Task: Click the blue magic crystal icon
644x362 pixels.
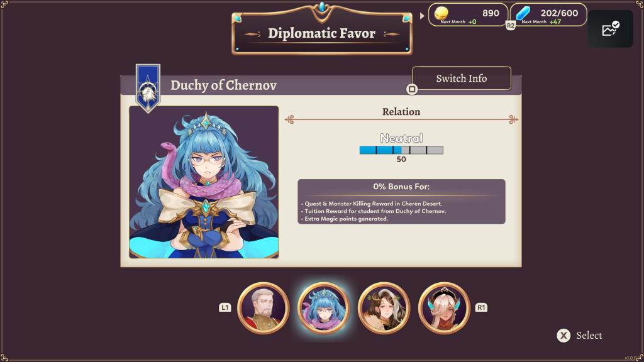Action: pyautogui.click(x=523, y=13)
